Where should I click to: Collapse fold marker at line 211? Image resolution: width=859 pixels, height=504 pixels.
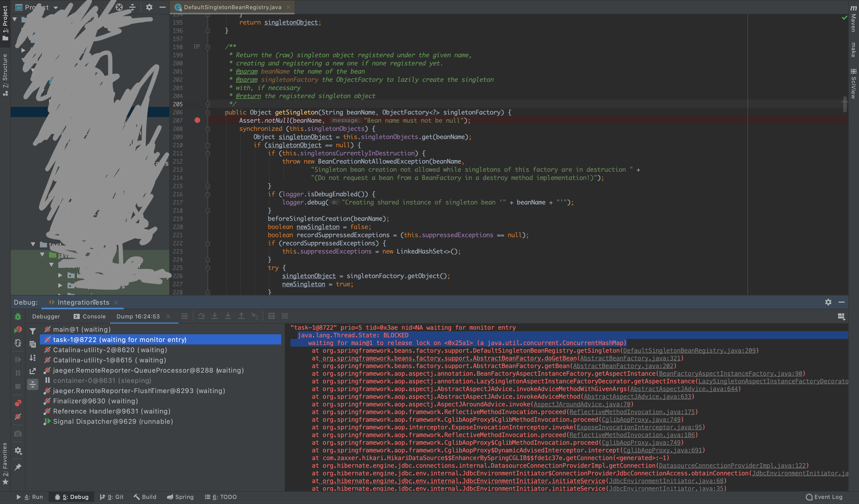tap(208, 153)
